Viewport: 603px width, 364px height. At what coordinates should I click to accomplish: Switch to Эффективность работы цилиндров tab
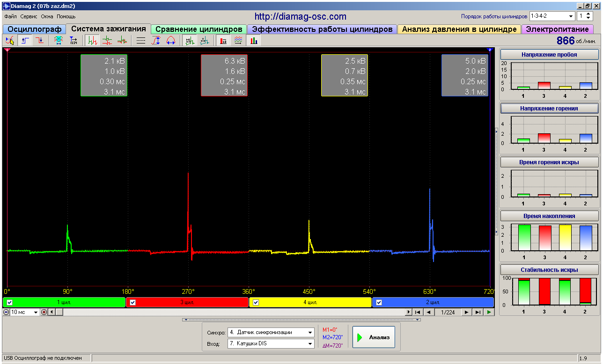click(322, 29)
